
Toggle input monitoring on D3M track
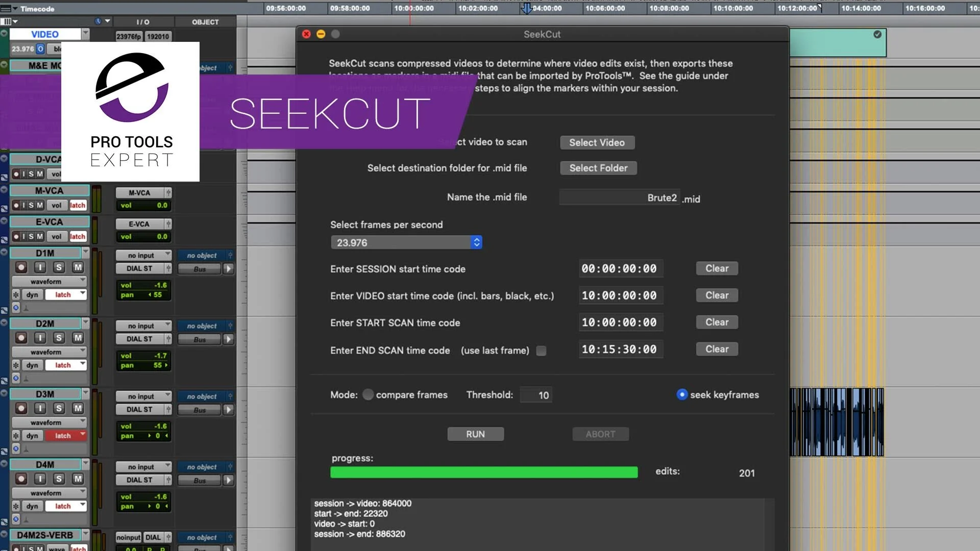[40, 408]
